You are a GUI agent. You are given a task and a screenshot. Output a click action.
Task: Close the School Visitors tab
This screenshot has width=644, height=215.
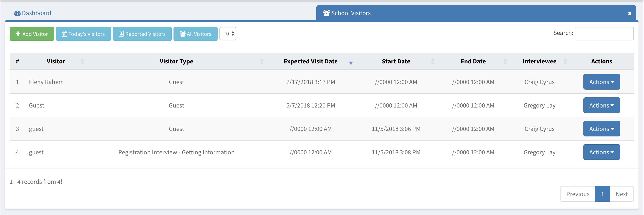coord(630,14)
